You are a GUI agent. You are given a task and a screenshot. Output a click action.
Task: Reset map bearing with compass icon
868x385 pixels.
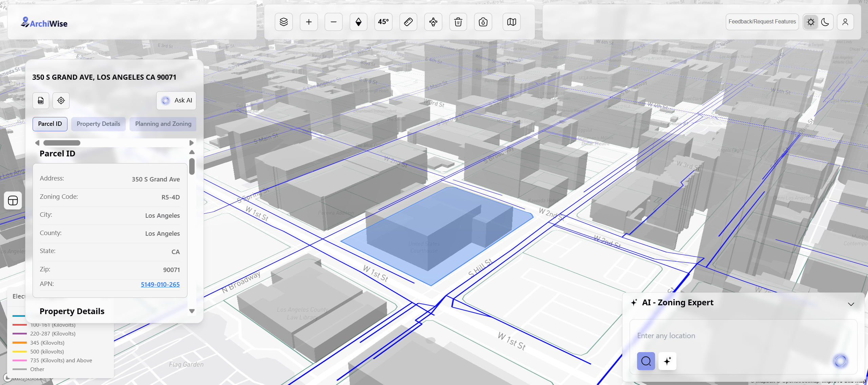(358, 22)
